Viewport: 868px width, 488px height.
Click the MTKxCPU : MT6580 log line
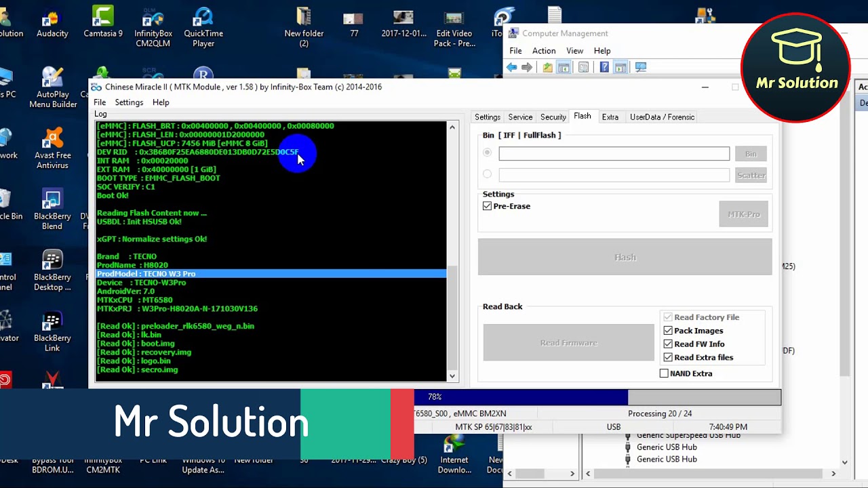pyautogui.click(x=135, y=300)
